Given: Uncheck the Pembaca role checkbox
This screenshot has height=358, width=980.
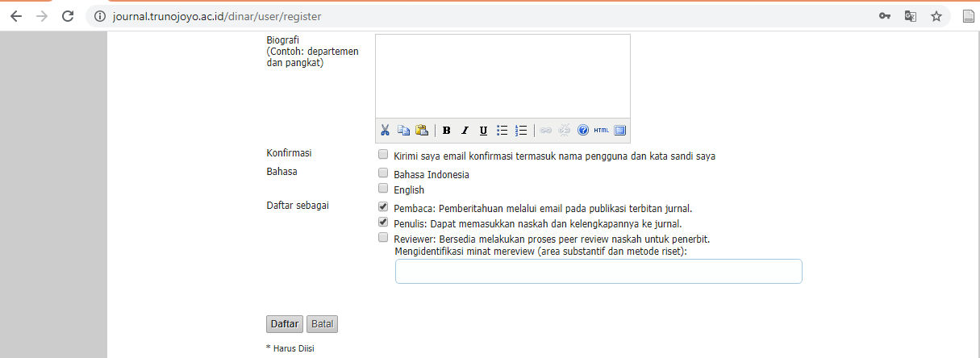Looking at the screenshot, I should pyautogui.click(x=383, y=207).
